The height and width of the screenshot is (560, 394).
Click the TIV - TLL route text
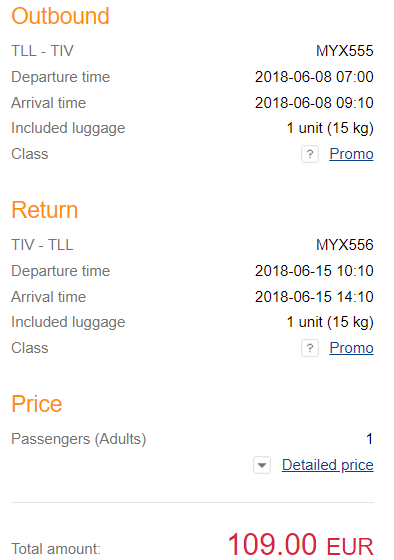pyautogui.click(x=42, y=245)
